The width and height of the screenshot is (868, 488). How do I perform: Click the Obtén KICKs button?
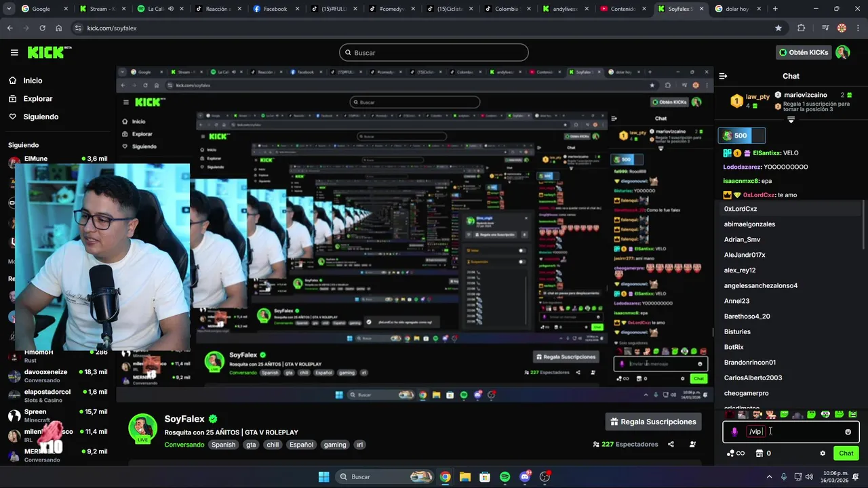tap(804, 52)
